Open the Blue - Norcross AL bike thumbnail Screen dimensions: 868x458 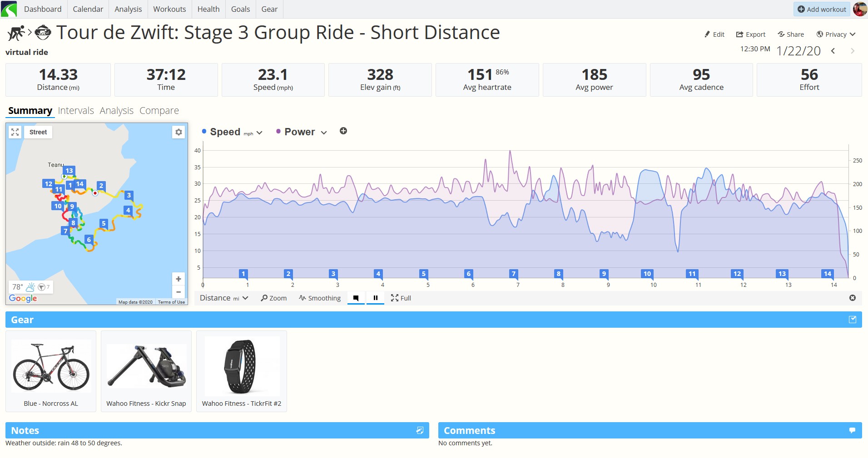(51, 371)
